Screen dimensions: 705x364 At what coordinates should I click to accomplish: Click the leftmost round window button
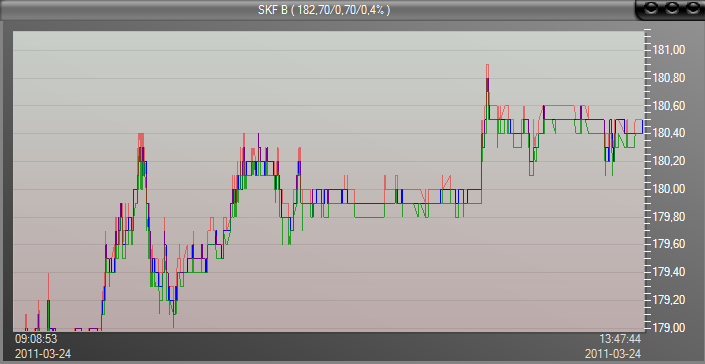point(652,8)
